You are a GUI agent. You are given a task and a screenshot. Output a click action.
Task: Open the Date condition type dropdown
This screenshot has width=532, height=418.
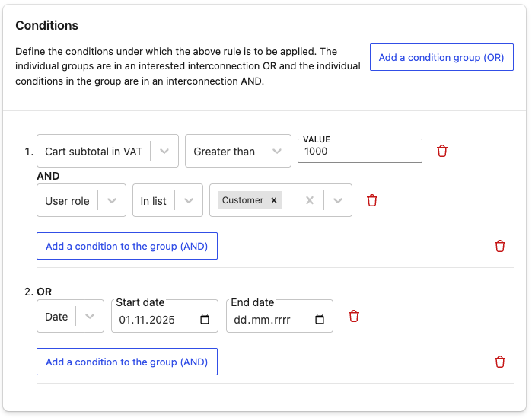click(90, 317)
